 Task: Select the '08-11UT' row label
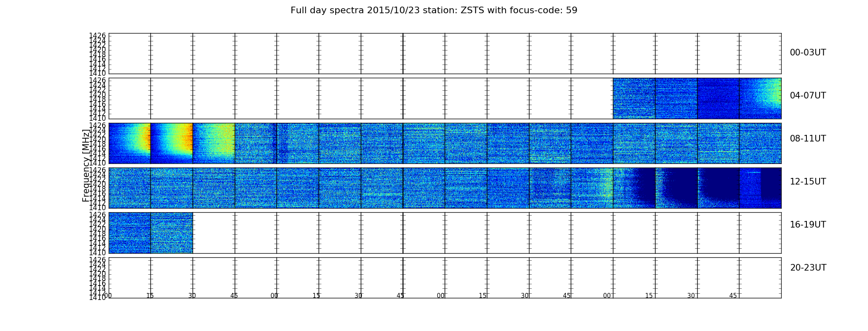click(x=808, y=139)
